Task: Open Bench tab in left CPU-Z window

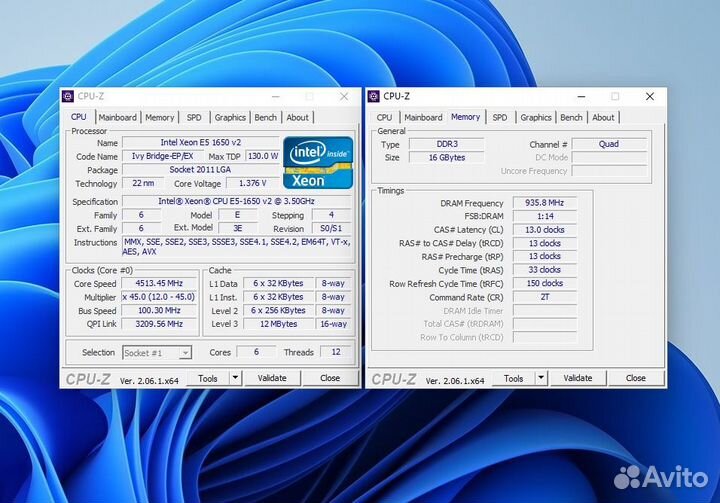Action: point(265,118)
